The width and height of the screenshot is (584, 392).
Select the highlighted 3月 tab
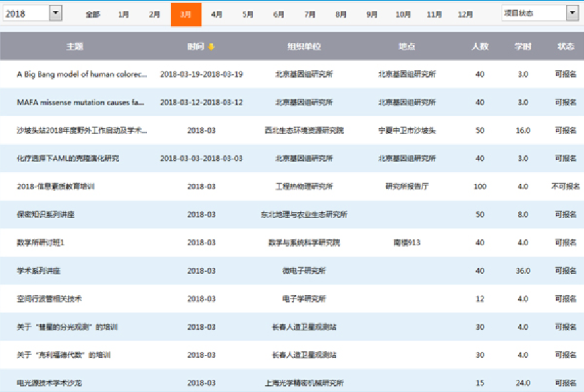tap(186, 14)
